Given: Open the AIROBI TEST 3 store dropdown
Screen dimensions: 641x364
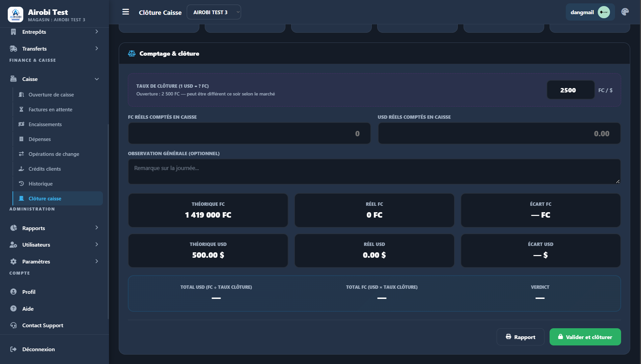Looking at the screenshot, I should (x=214, y=12).
